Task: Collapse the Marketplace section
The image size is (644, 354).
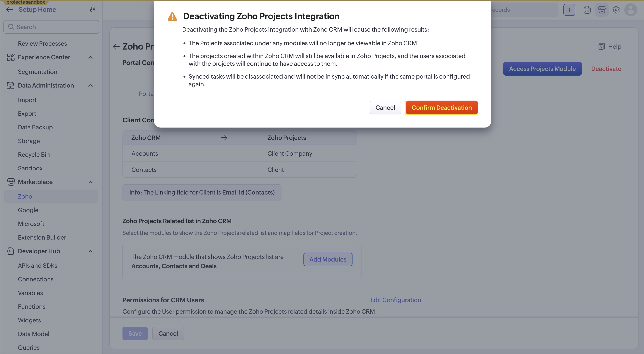Action: [x=90, y=182]
